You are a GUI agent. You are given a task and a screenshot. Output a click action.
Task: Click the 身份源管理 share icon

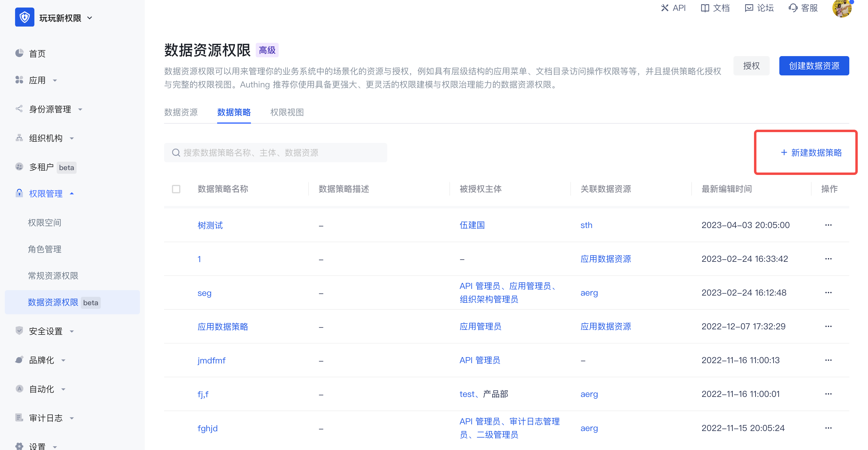pos(19,109)
